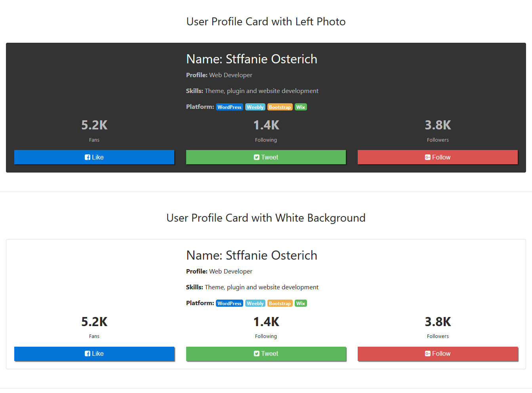Click the name heading in the white card
Viewport: 532px width, 393px height.
252,256
